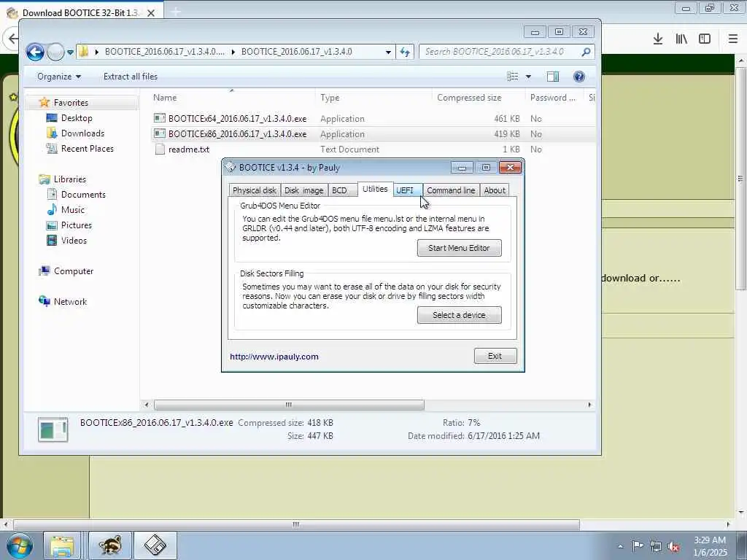The height and width of the screenshot is (560, 747).
Task: Click the BOOTICE taskbar icon
Action: [x=155, y=545]
